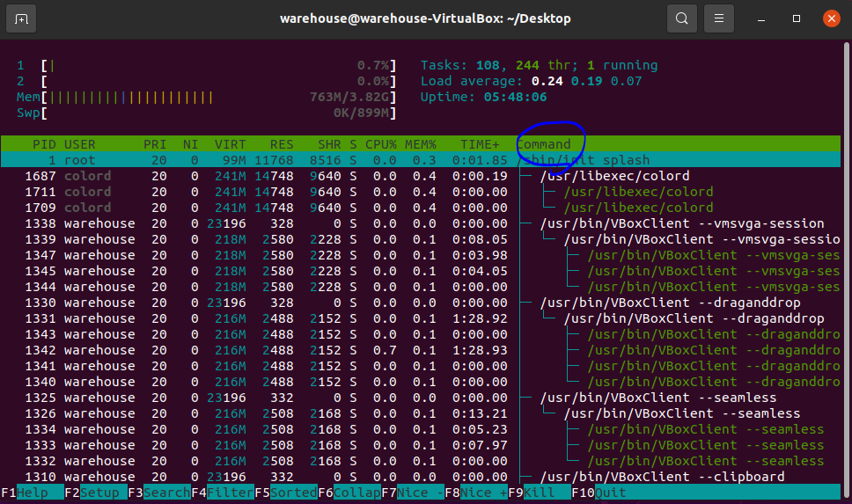The height and width of the screenshot is (504, 852).
Task: Open the terminal hamburger menu
Action: click(x=719, y=19)
